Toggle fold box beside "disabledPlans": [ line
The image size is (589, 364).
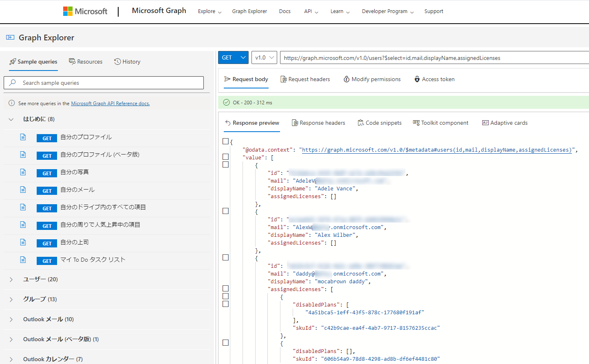225,304
